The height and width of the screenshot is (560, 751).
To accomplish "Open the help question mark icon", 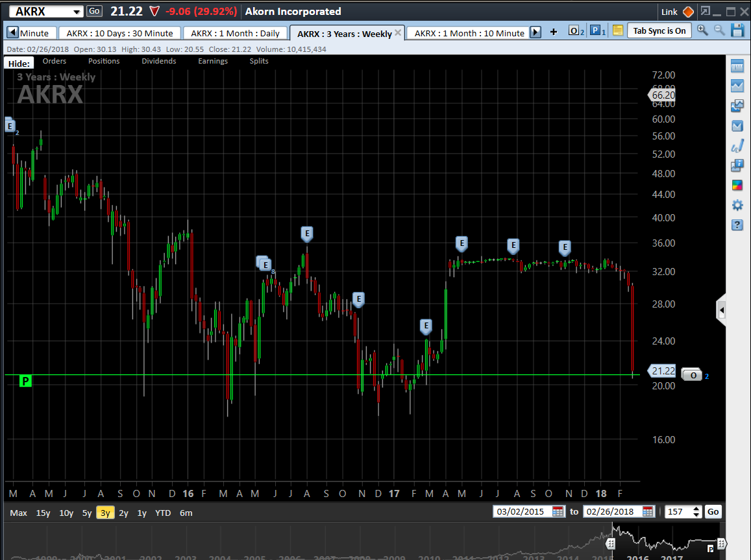I will point(737,225).
